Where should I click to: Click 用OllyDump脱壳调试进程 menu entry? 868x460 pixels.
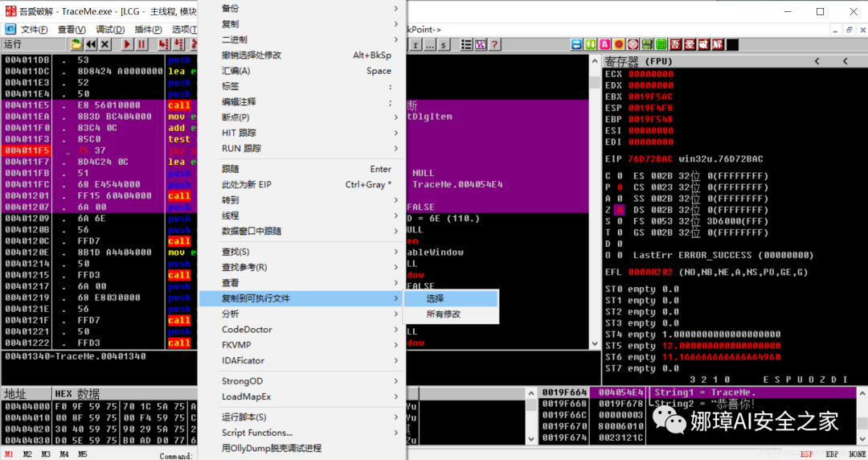[302, 448]
